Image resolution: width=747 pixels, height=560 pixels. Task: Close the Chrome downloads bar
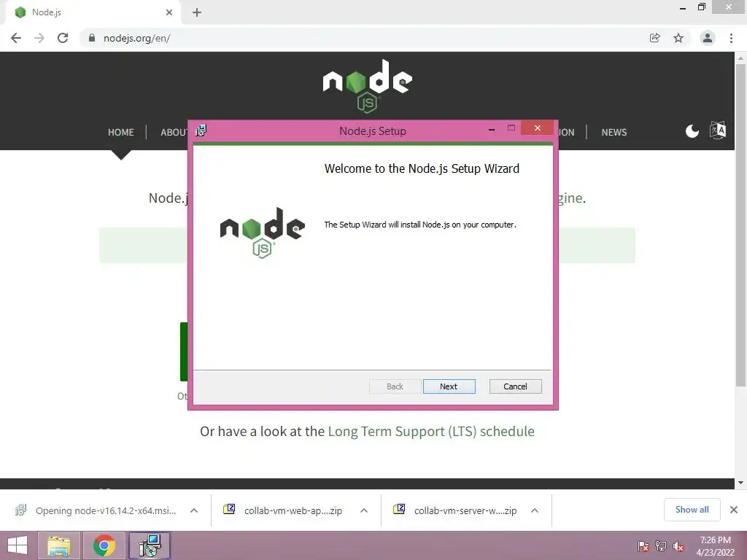(734, 510)
